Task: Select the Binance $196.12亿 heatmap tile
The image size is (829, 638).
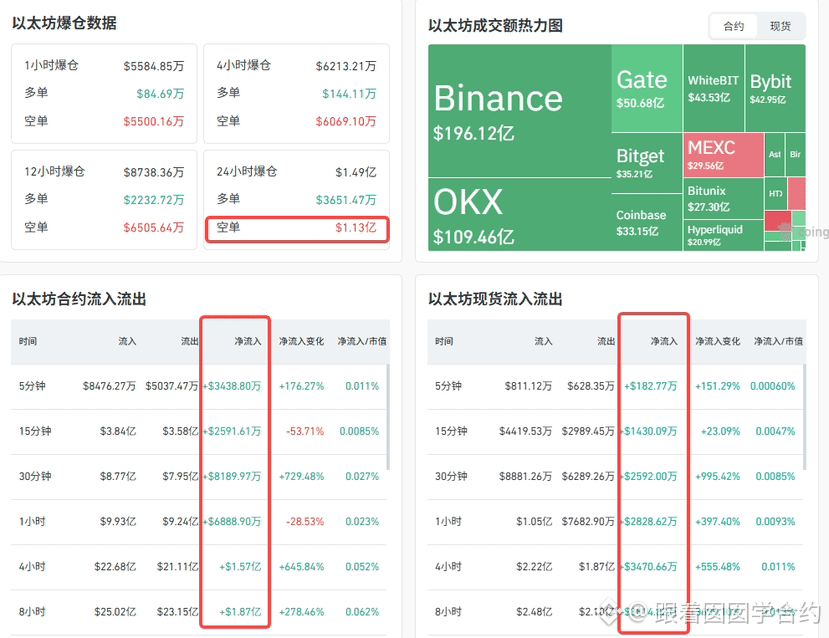Action: coord(519,110)
